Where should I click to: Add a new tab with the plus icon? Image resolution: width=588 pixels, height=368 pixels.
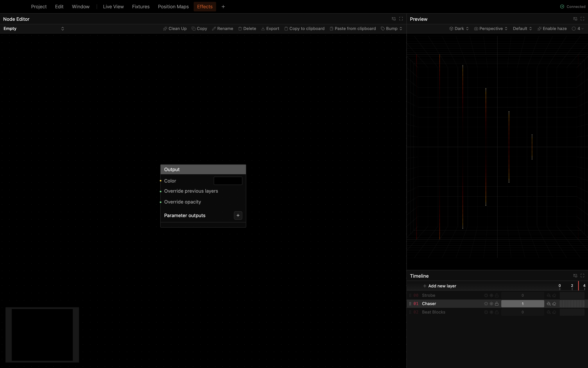[223, 7]
